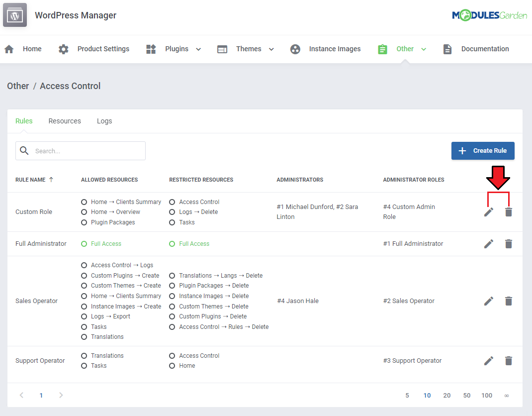Click the Documentation file icon

coord(447,49)
